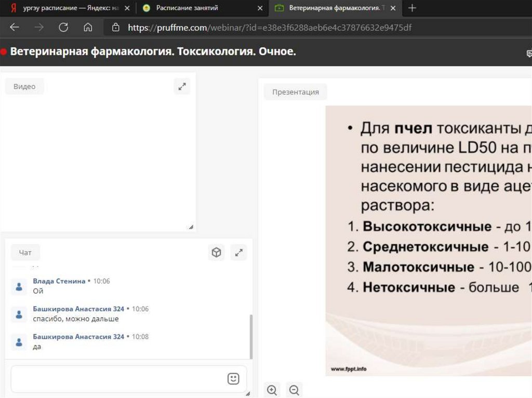Screen dimensions: 532x398
Task: Click the Видео panel label
Action: click(x=24, y=87)
